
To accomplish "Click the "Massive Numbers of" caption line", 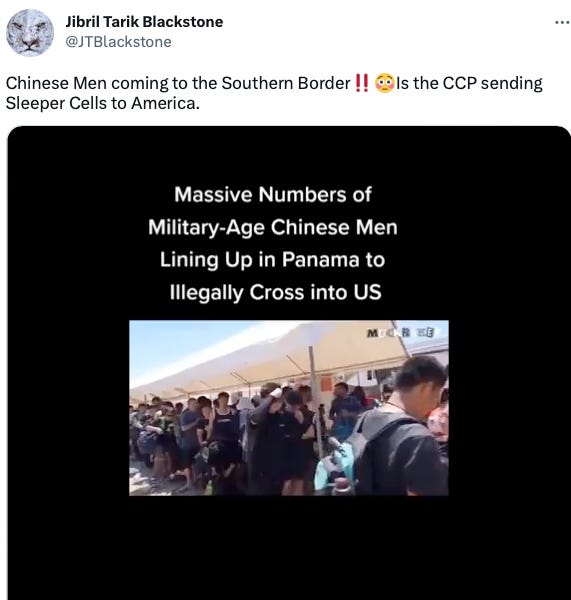I will click(x=273, y=194).
